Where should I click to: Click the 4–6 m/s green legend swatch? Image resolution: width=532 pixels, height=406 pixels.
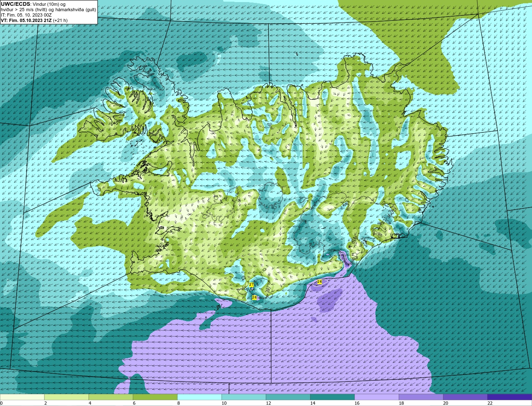click(111, 397)
